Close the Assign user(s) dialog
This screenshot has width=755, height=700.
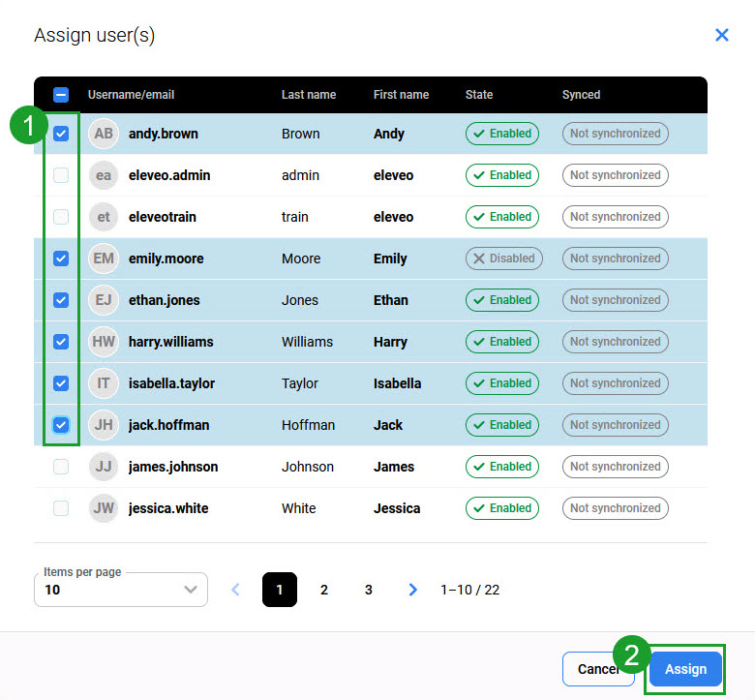[721, 35]
